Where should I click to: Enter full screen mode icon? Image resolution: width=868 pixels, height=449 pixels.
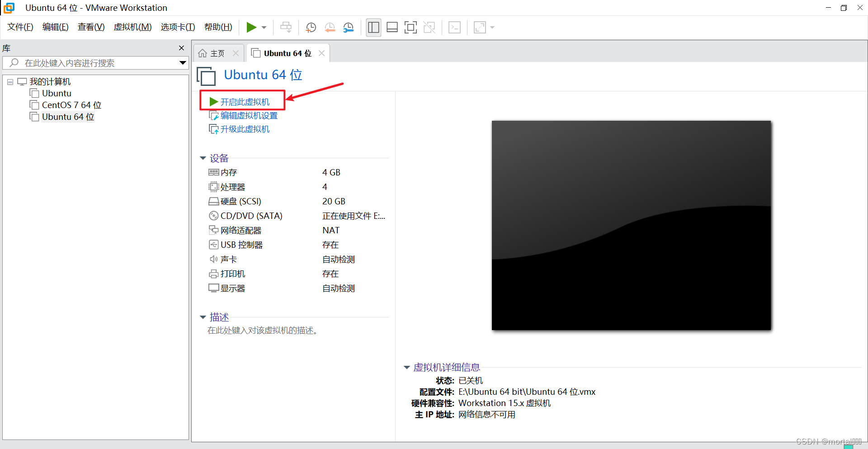(410, 28)
